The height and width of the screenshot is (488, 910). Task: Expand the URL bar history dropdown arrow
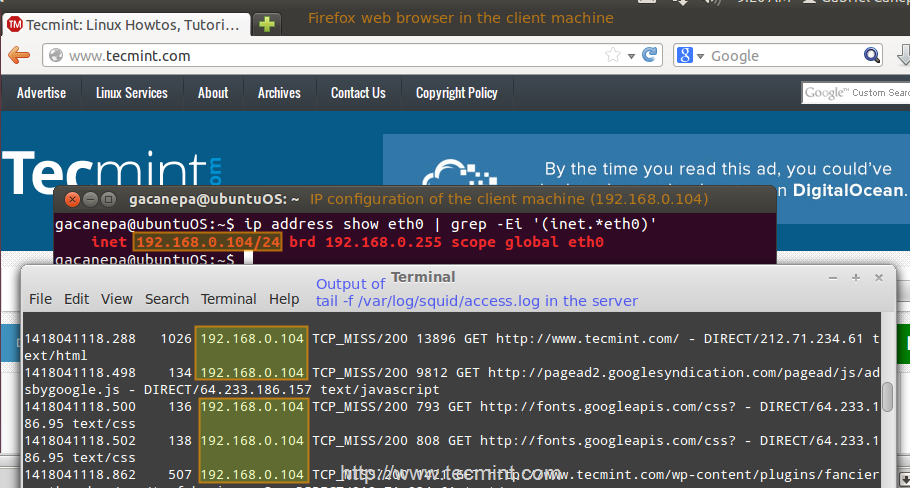pos(631,56)
